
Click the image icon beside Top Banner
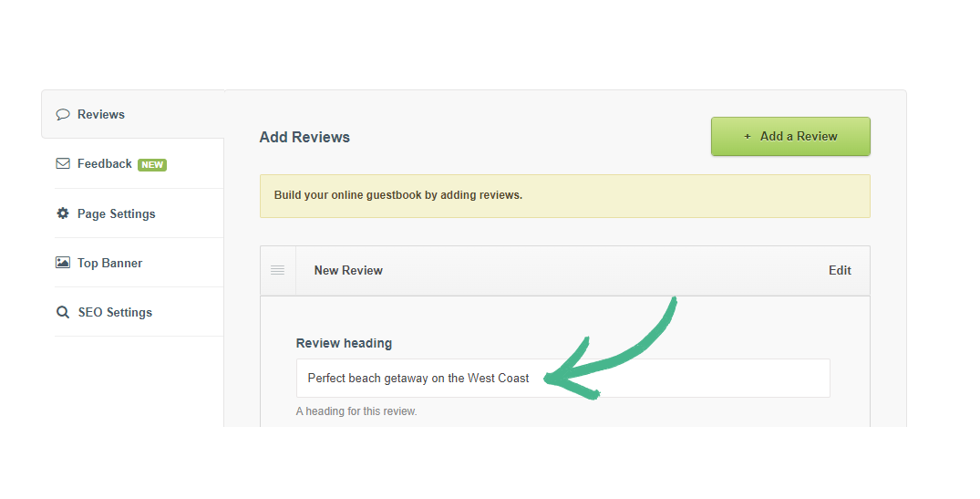pyautogui.click(x=63, y=263)
